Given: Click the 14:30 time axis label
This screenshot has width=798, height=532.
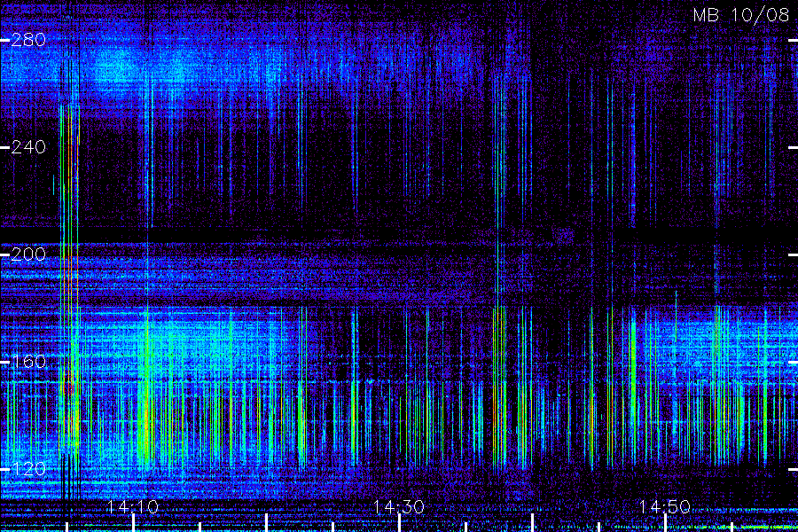Looking at the screenshot, I should tap(399, 506).
